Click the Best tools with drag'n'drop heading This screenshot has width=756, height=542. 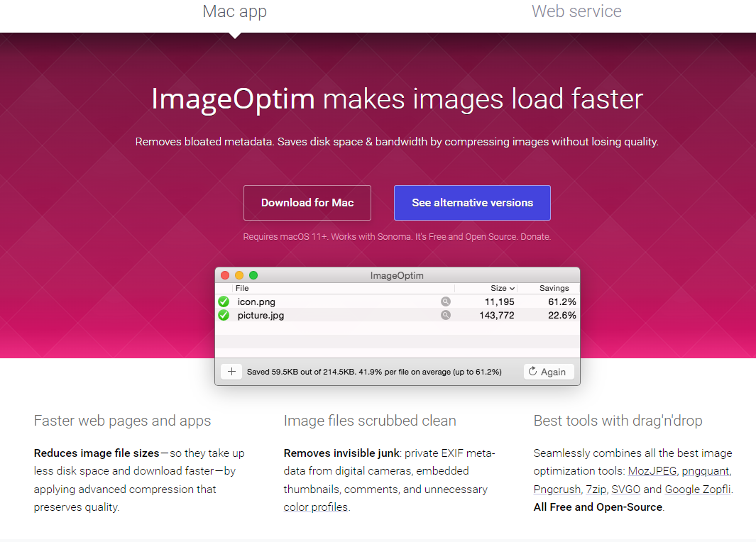pyautogui.click(x=618, y=421)
